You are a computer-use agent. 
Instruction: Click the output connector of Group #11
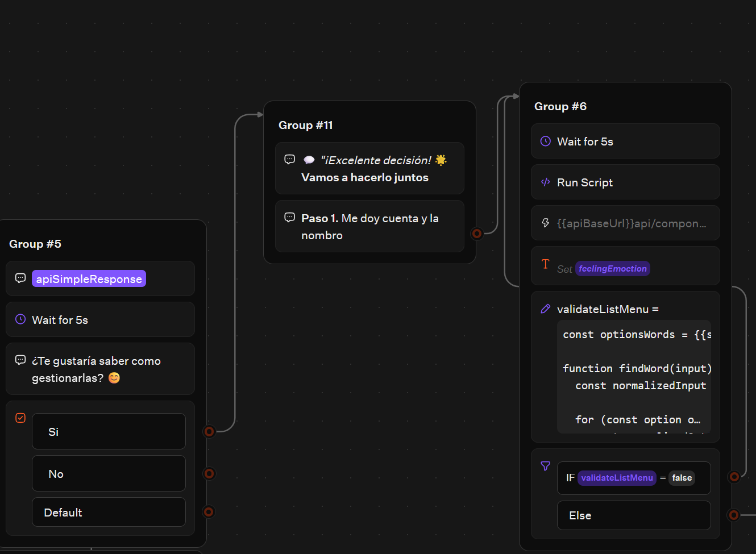(477, 234)
